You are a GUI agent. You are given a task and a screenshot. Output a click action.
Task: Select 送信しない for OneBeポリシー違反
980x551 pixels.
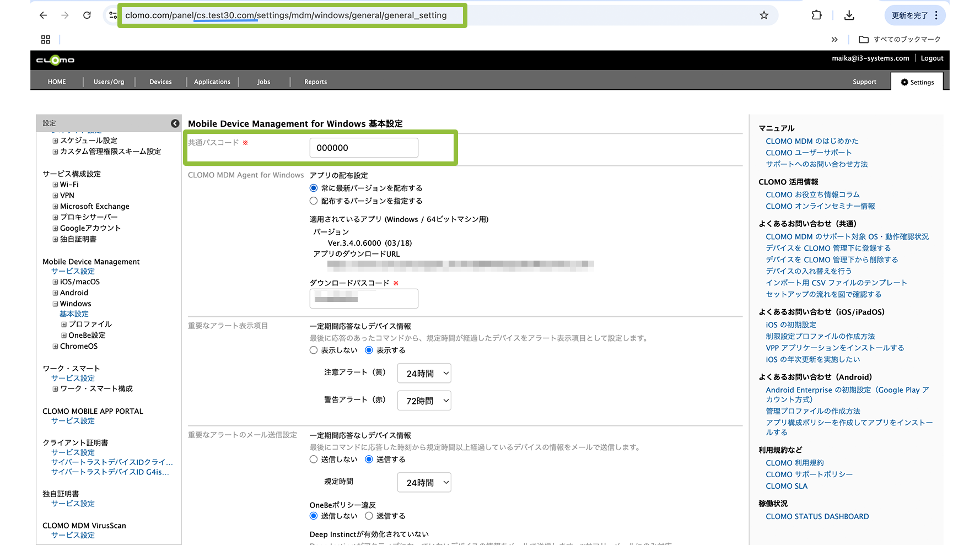pyautogui.click(x=314, y=516)
